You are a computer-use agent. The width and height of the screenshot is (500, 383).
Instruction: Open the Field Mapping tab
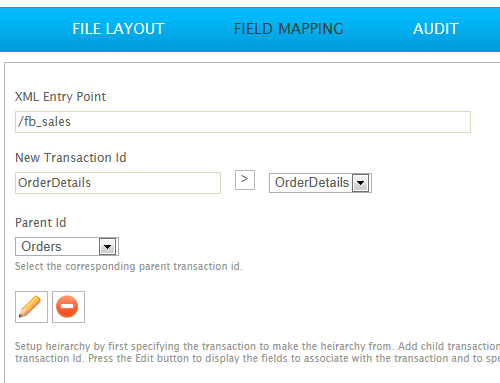(288, 29)
